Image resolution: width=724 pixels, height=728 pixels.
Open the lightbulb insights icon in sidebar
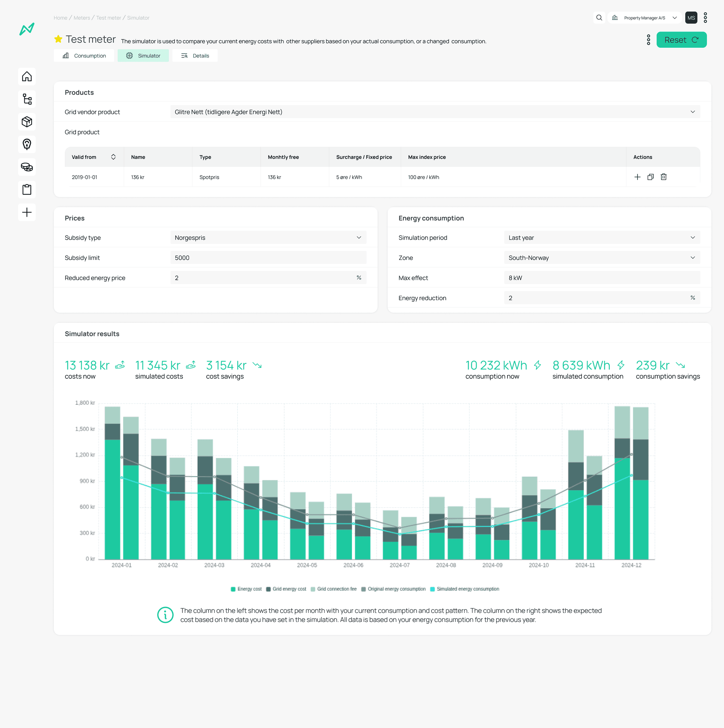point(27,144)
